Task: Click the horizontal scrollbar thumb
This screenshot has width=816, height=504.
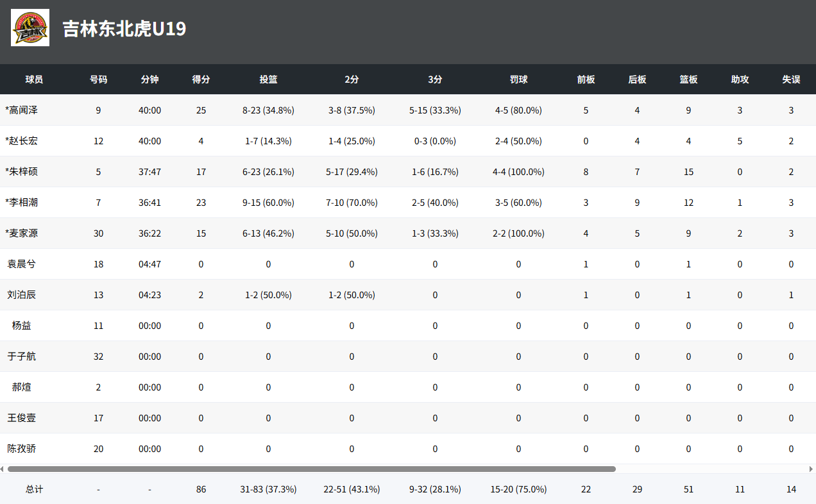Action: click(312, 469)
